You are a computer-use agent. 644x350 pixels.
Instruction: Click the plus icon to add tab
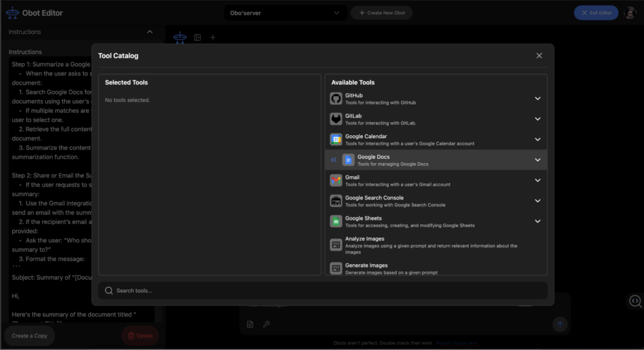point(213,37)
